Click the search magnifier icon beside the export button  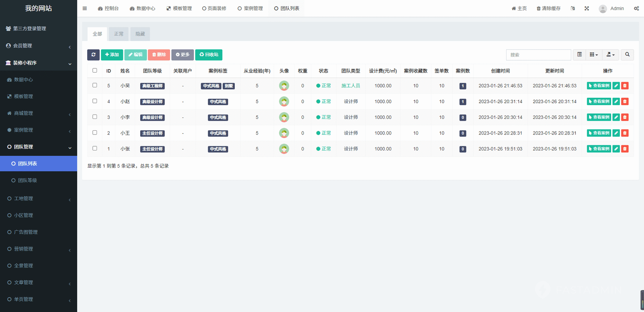click(627, 55)
